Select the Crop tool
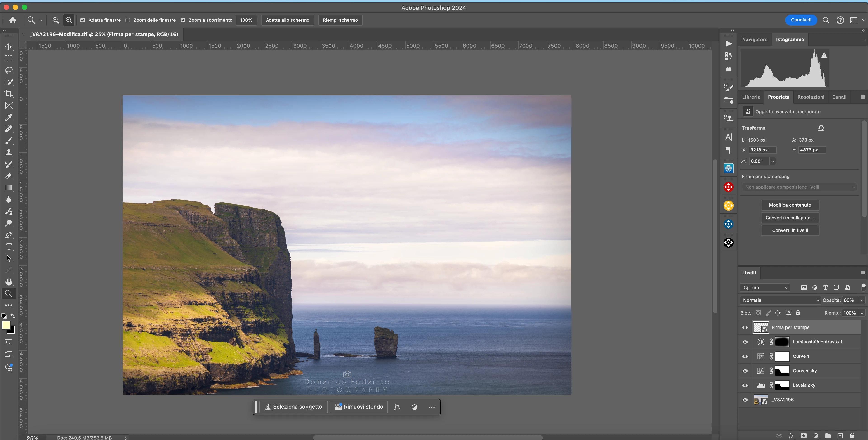The image size is (868, 440). pos(8,93)
